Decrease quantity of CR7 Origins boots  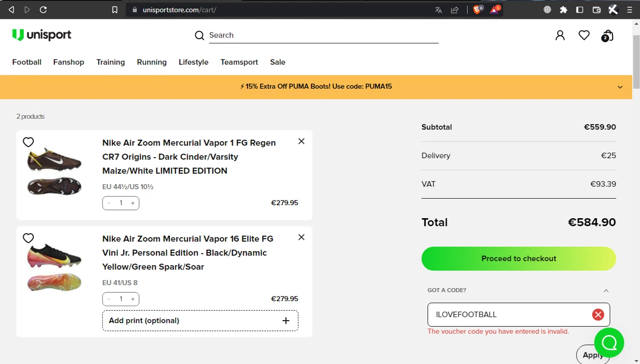coord(109,203)
